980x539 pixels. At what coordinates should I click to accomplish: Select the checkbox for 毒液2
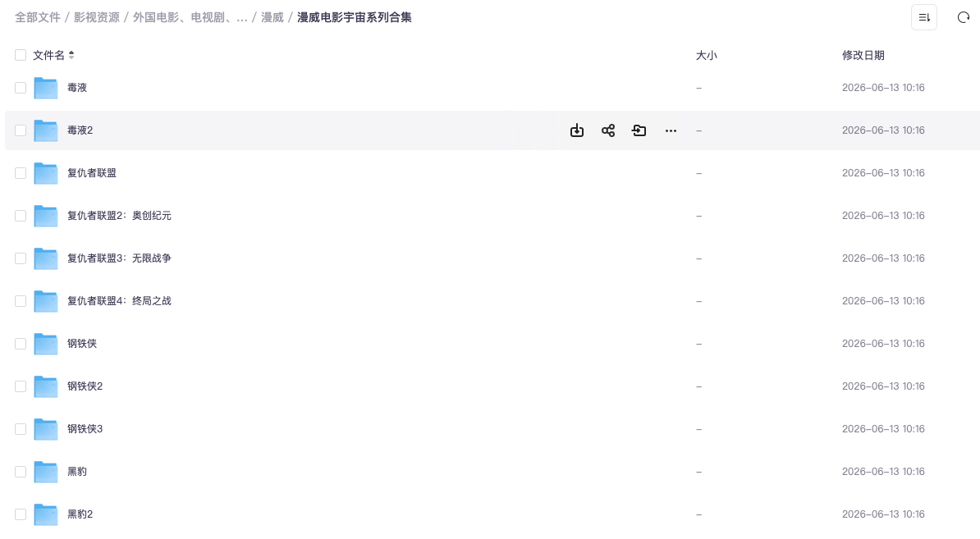(21, 130)
